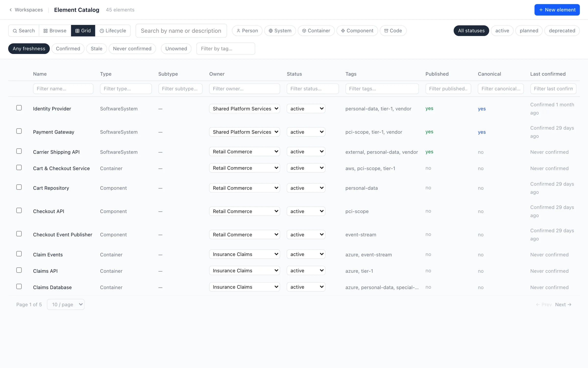Select the Confirmed freshness filter
This screenshot has width=588, height=368.
tap(68, 49)
